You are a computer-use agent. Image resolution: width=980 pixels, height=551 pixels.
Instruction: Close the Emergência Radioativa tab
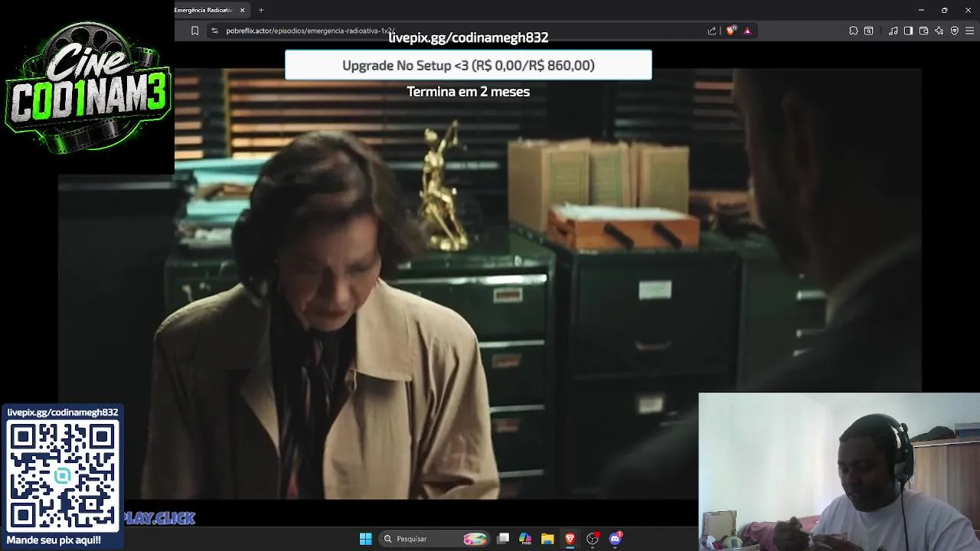[243, 10]
